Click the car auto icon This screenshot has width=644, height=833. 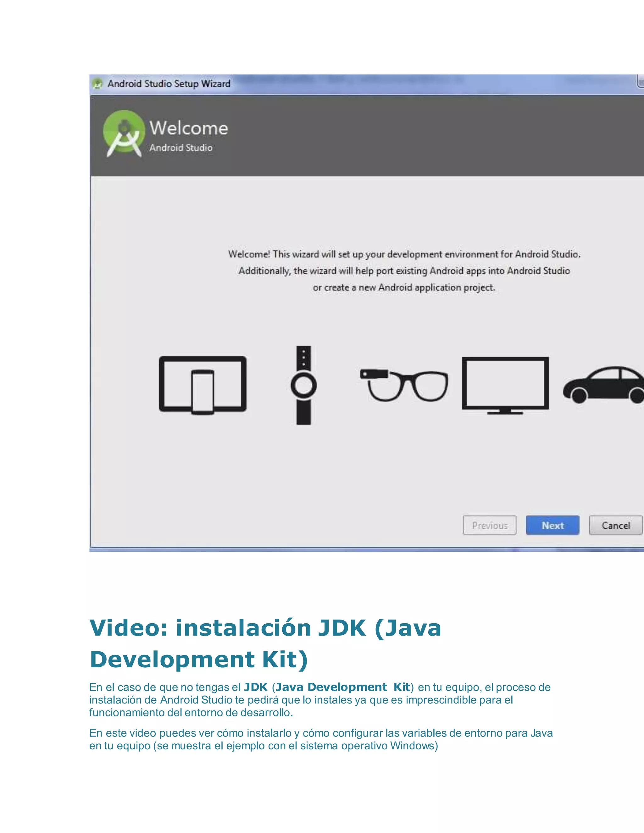click(603, 384)
